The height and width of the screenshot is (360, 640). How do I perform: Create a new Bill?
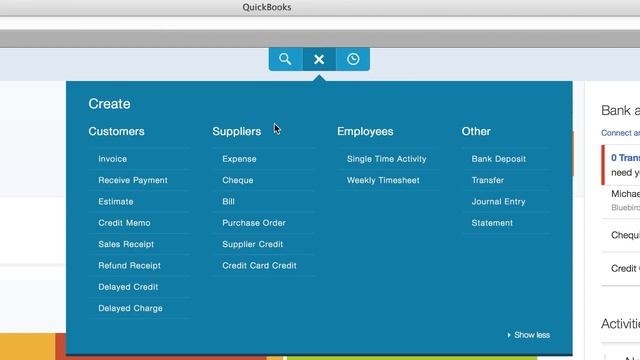click(x=229, y=202)
